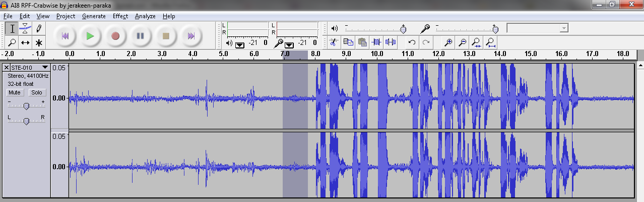Viewport: 644px width, 202px height.
Task: Click the 10.0 mark on the timeline ruler
Action: pos(377,55)
